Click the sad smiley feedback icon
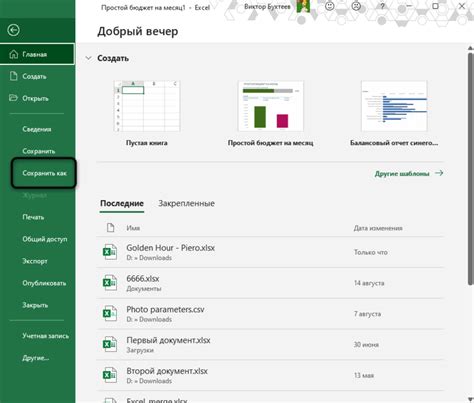The image size is (474, 403). 356,6
